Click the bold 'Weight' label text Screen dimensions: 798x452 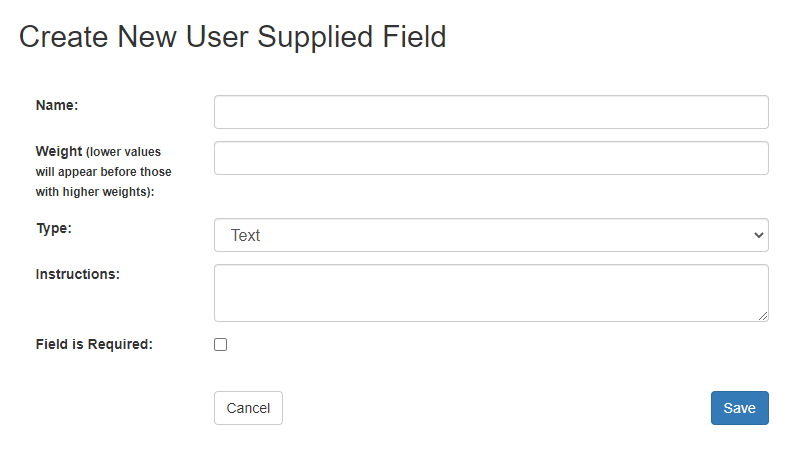[59, 151]
